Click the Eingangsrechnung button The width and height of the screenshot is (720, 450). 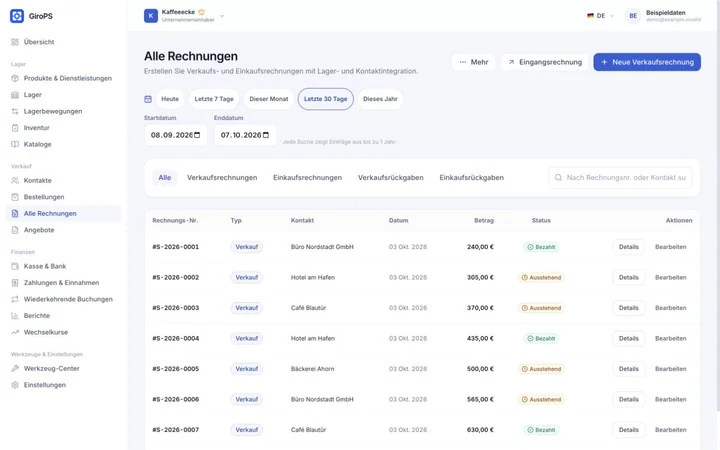click(x=545, y=62)
